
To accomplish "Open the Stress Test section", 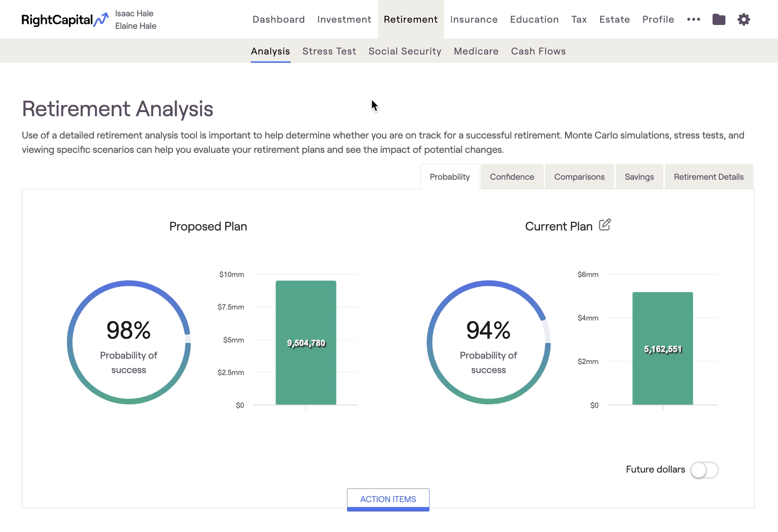I will click(x=329, y=51).
